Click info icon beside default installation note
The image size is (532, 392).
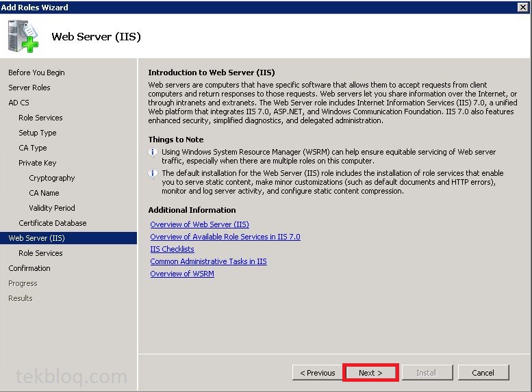tap(153, 174)
